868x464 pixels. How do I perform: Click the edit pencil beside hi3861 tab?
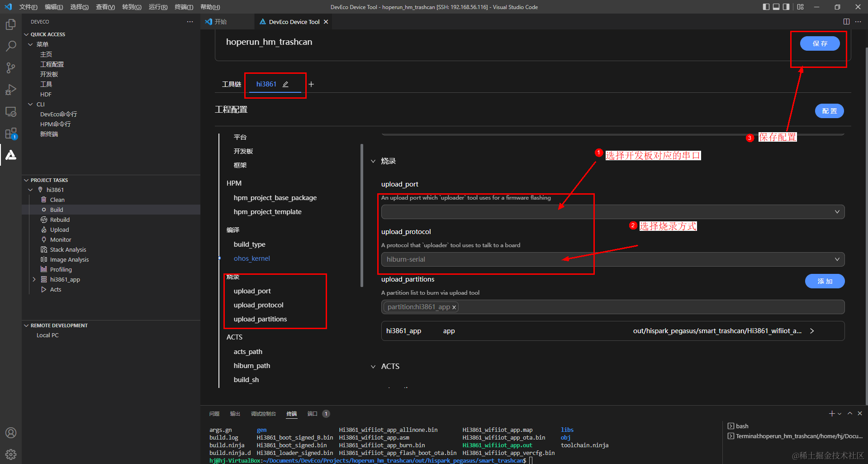click(x=285, y=84)
